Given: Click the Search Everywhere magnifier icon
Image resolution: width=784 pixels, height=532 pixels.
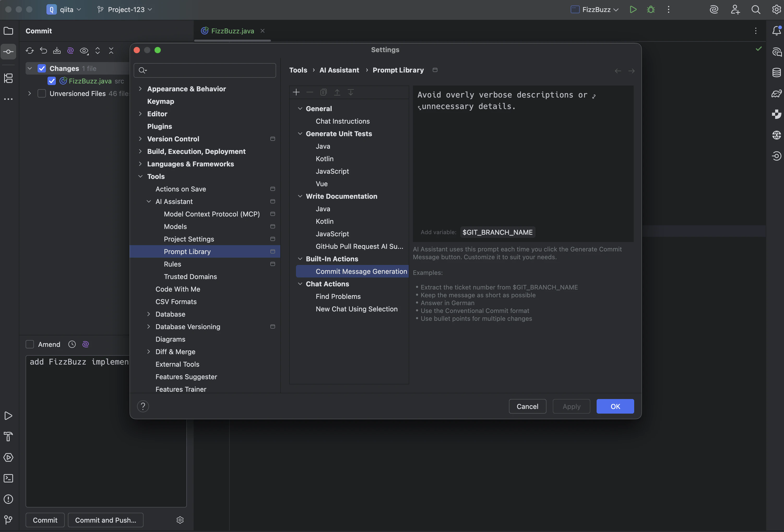Looking at the screenshot, I should (756, 9).
